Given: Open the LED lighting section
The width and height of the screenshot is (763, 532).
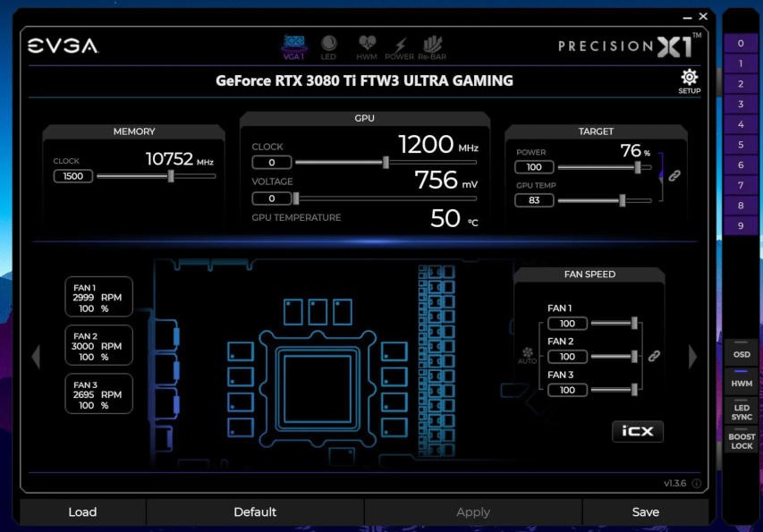Looking at the screenshot, I should (x=327, y=43).
